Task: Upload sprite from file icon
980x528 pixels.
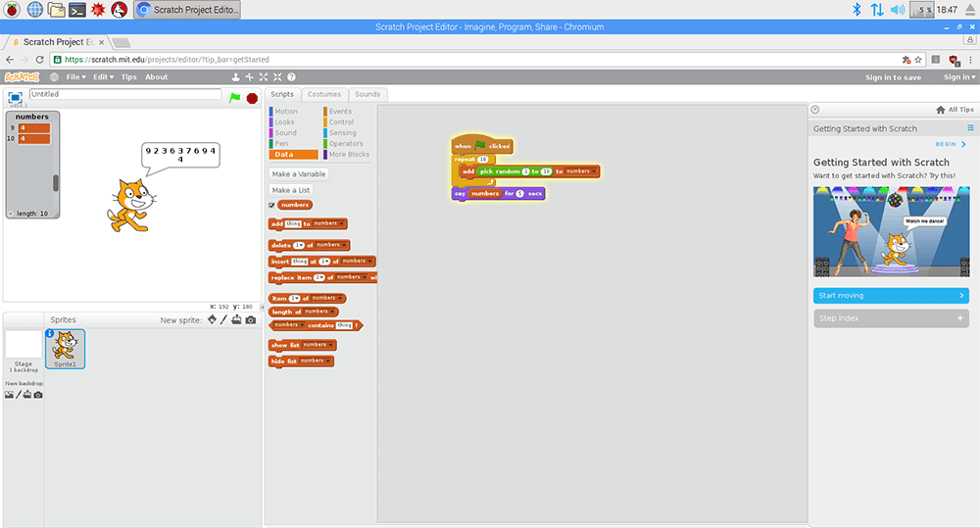Action: click(x=236, y=319)
